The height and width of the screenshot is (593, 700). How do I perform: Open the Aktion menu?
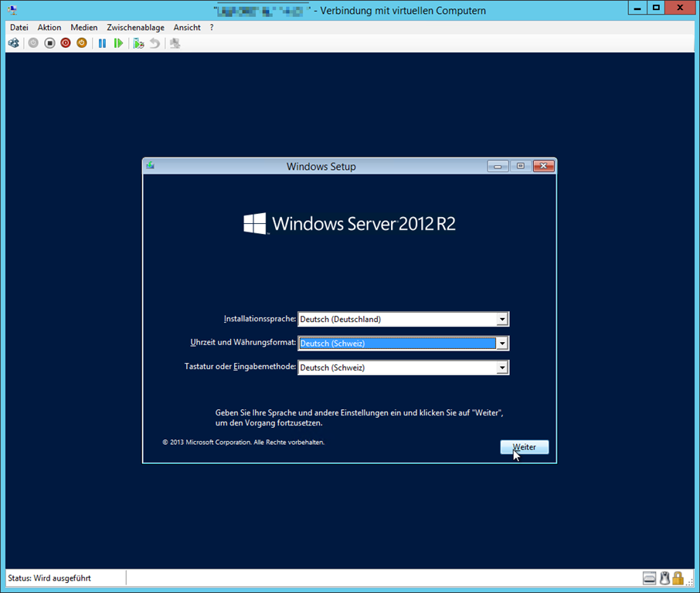click(49, 28)
